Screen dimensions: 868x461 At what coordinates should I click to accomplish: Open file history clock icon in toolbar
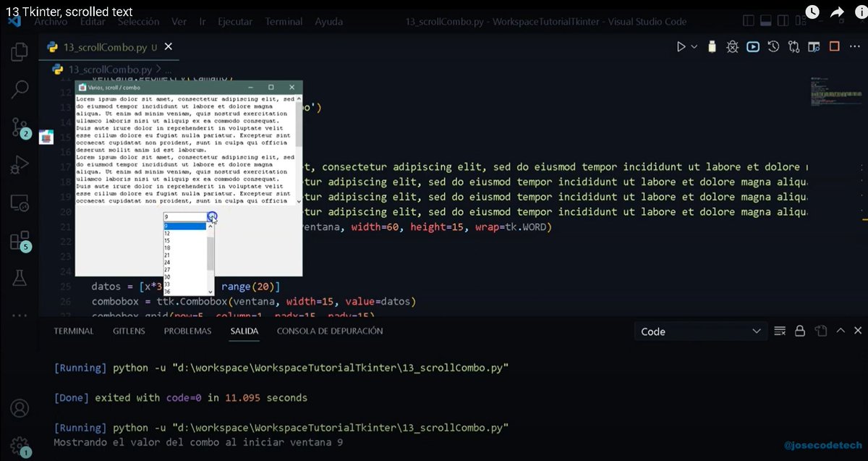[x=773, y=47]
